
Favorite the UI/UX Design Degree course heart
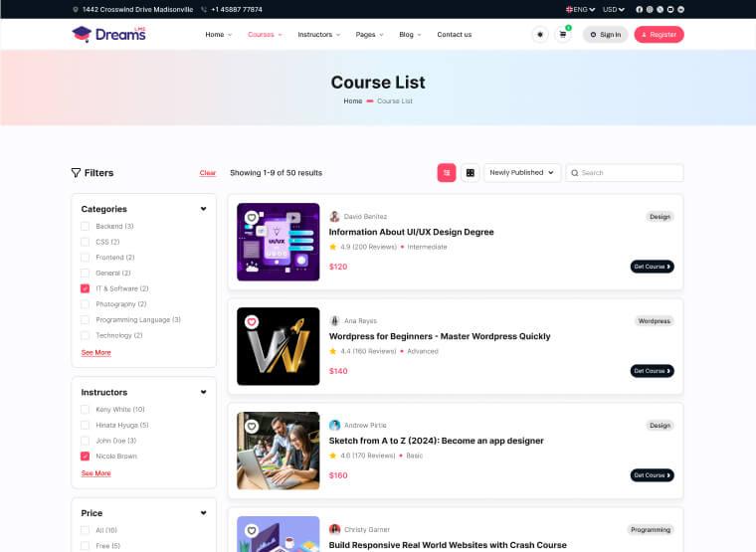coord(252,218)
